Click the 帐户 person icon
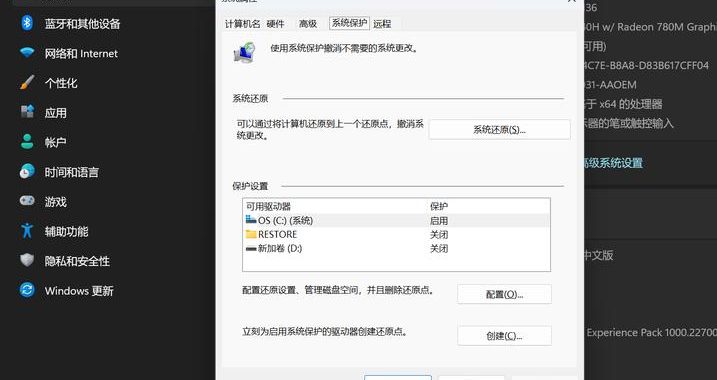The height and width of the screenshot is (380, 717). click(x=27, y=142)
